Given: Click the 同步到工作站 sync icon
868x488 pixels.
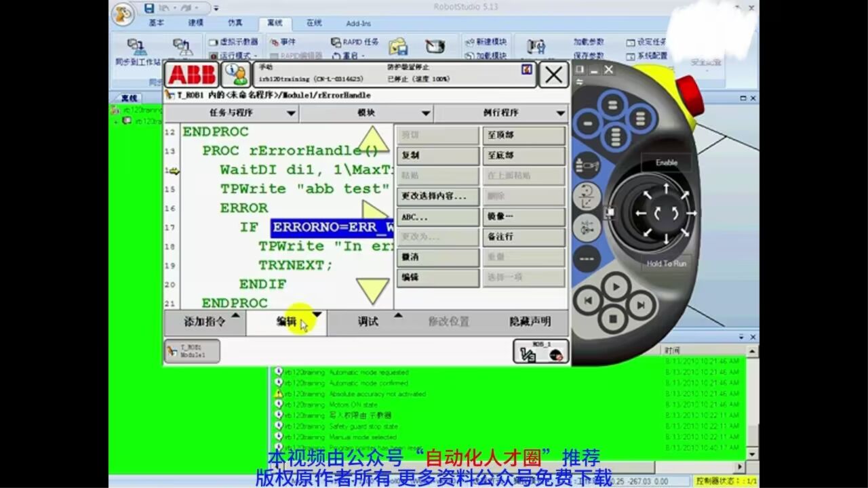Looking at the screenshot, I should (x=136, y=46).
